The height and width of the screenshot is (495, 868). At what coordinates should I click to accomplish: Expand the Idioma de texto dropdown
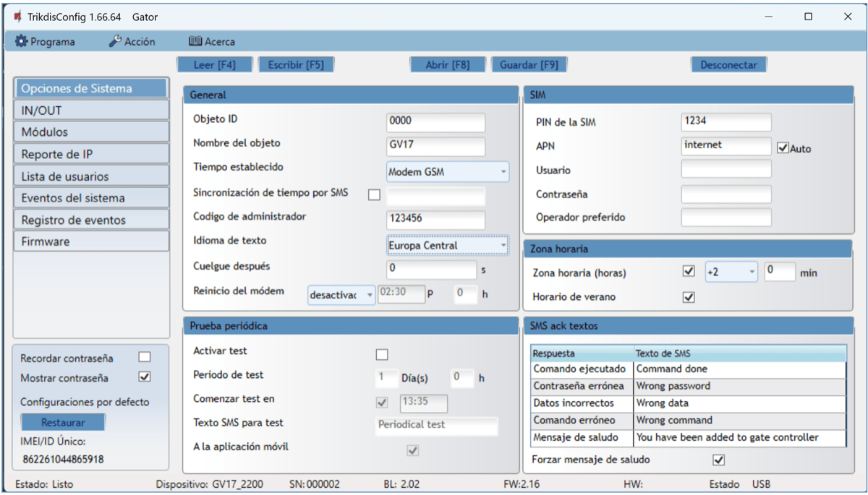(447, 246)
